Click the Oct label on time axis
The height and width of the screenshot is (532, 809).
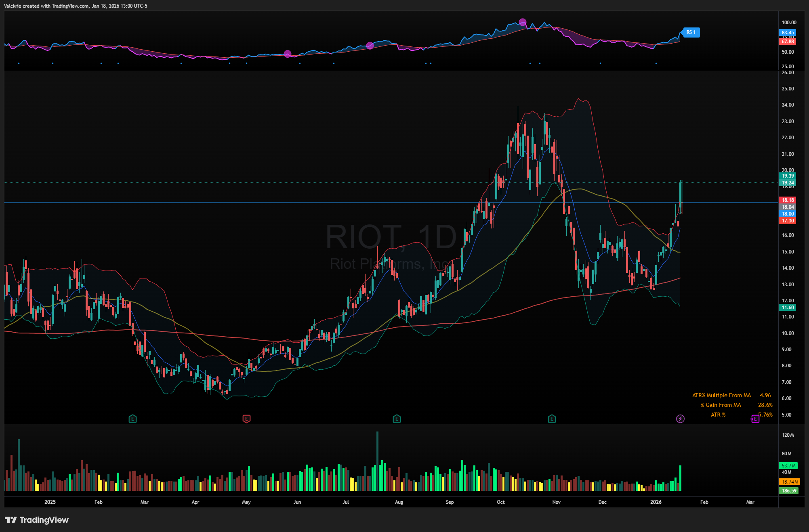tap(500, 502)
